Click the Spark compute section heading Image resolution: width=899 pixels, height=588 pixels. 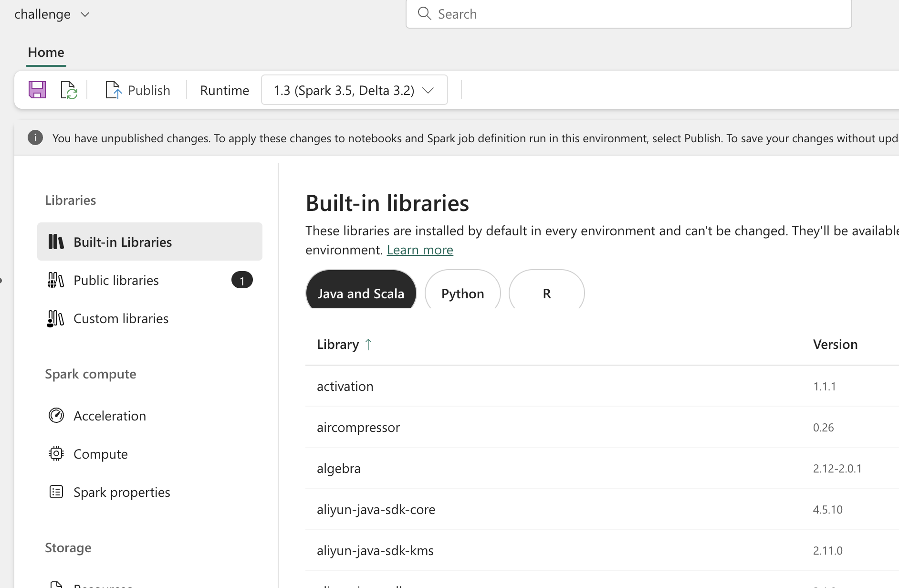(91, 374)
